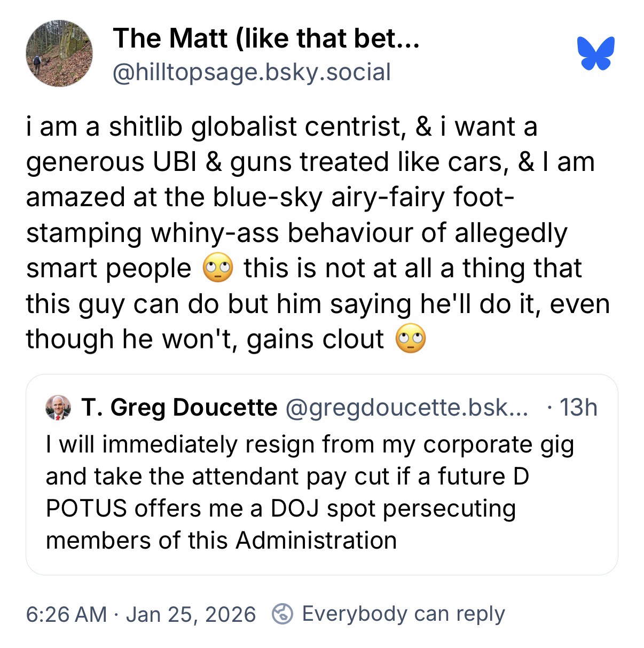The width and height of the screenshot is (644, 648).
Task: Click the 'Jan 25, 2026' post date
Action: (x=191, y=614)
